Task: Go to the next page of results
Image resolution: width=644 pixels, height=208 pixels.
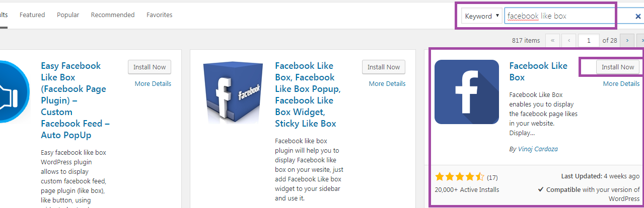Action: point(627,40)
